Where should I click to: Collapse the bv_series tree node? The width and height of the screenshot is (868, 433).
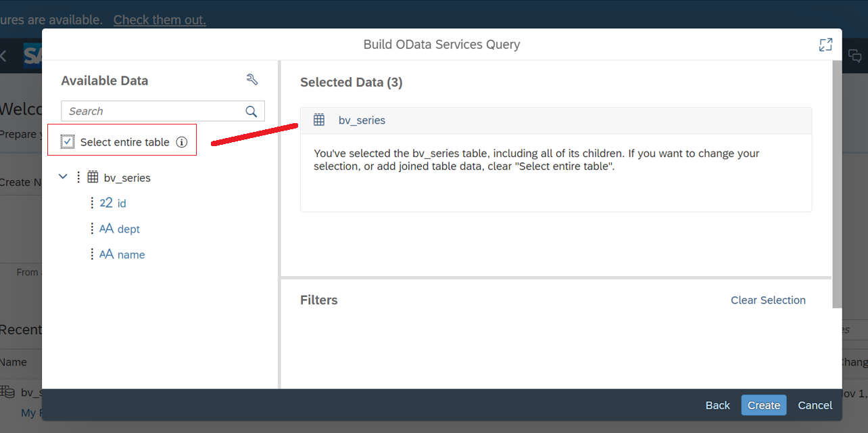[x=63, y=177]
